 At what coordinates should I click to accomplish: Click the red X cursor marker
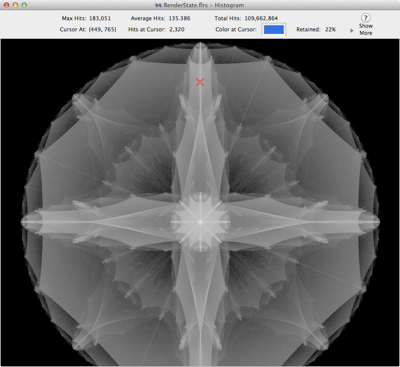(x=200, y=82)
